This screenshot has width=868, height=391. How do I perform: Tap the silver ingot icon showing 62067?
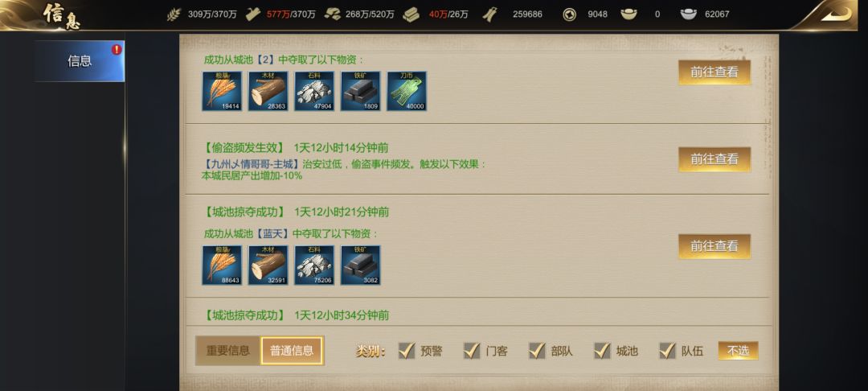pos(688,14)
